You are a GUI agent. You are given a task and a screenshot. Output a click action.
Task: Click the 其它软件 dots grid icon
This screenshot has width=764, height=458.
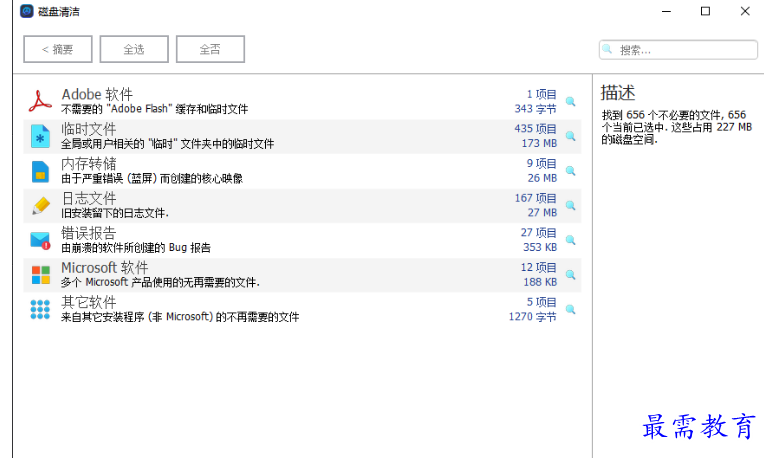pyautogui.click(x=40, y=309)
